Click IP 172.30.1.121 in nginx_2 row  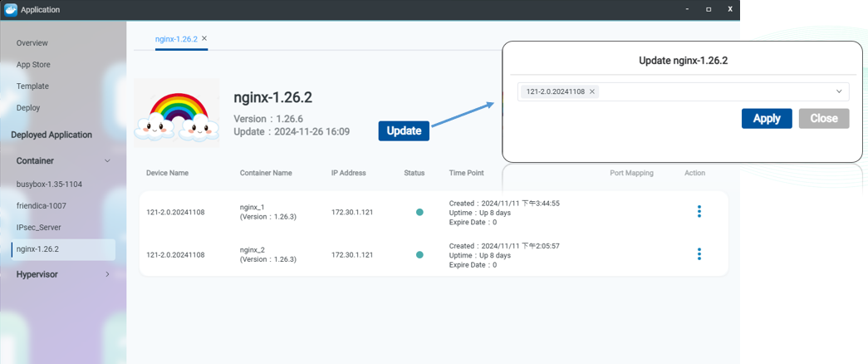(352, 255)
